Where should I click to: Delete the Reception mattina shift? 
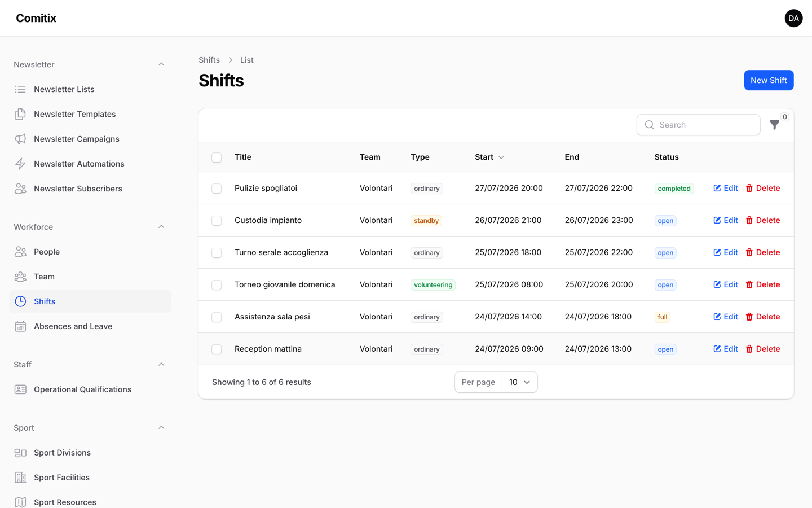tap(763, 349)
